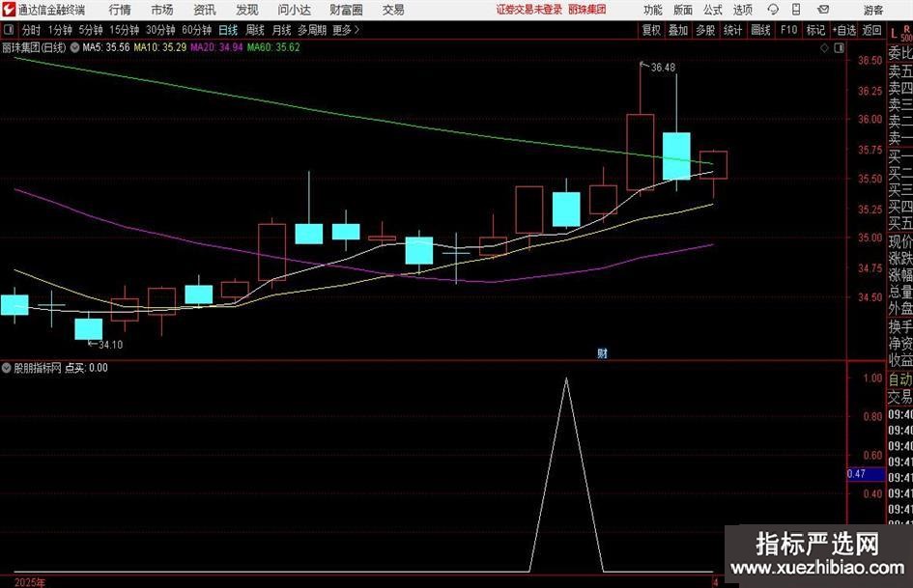This screenshot has height=588, width=913.
Task: Click the 通达信 red logo icon
Action: pos(8,10)
